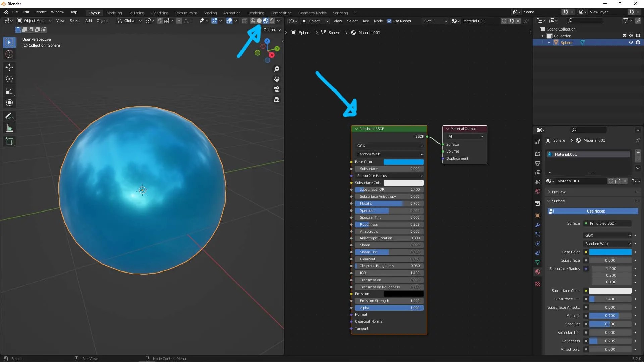
Task: Select the Move tool in the viewport toolbar
Action: [x=9, y=67]
